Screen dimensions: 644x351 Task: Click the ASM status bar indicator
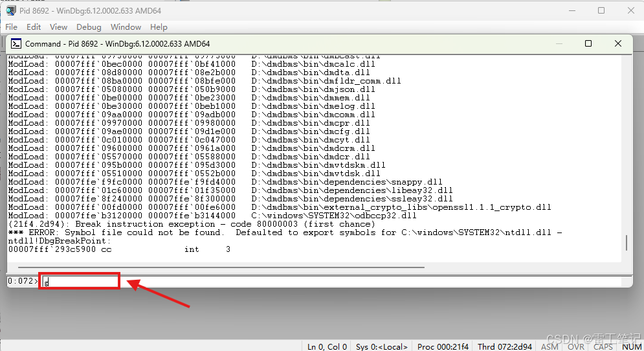(x=550, y=346)
